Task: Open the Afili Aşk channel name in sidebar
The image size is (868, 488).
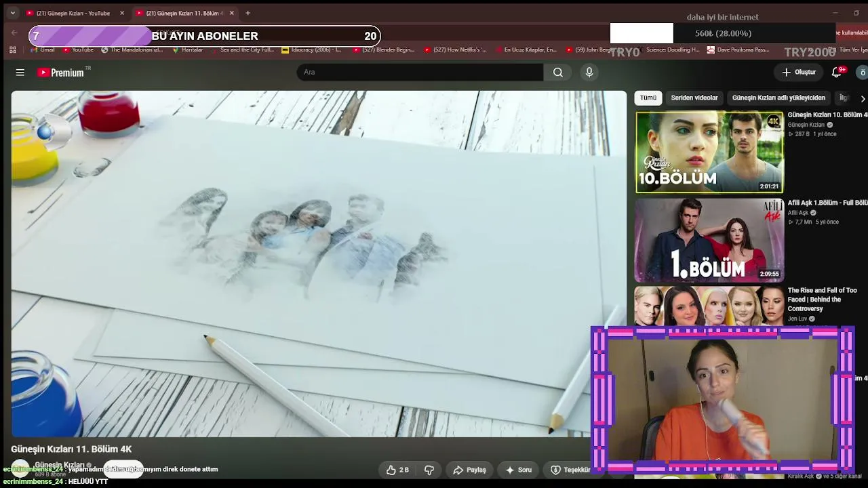Action: click(798, 213)
